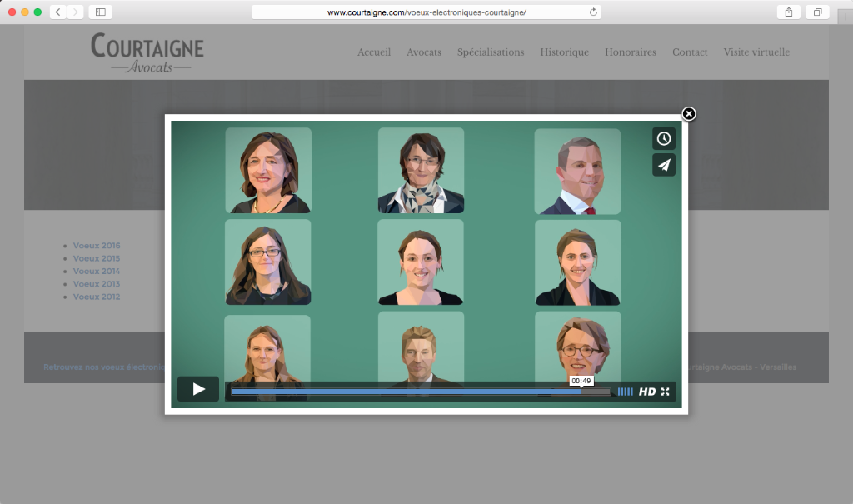Open the Voeux 2016 link
The height and width of the screenshot is (504, 853).
[97, 246]
